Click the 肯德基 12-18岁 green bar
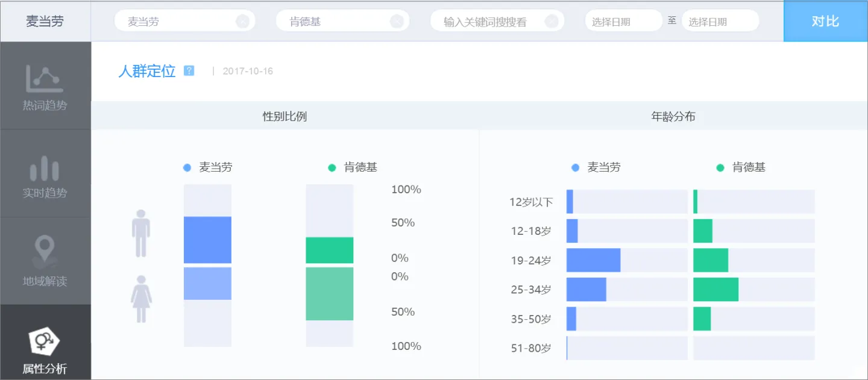Screen dimensions: 868x380 point(703,231)
